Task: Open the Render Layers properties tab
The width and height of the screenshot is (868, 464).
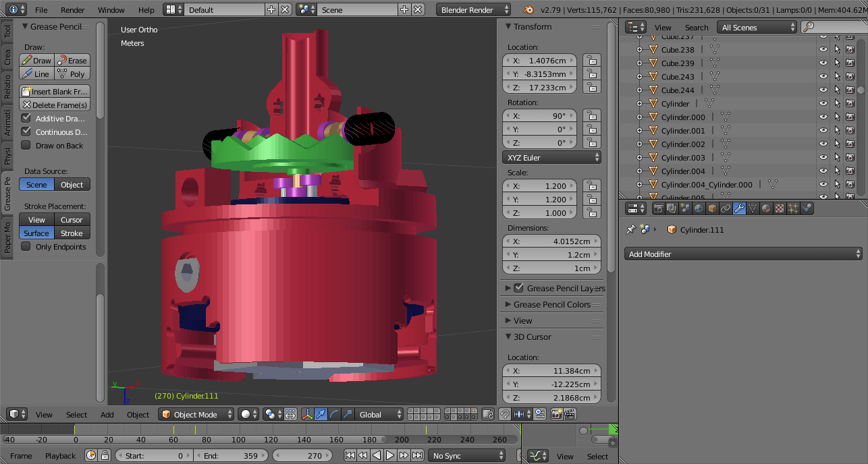Action: point(672,208)
